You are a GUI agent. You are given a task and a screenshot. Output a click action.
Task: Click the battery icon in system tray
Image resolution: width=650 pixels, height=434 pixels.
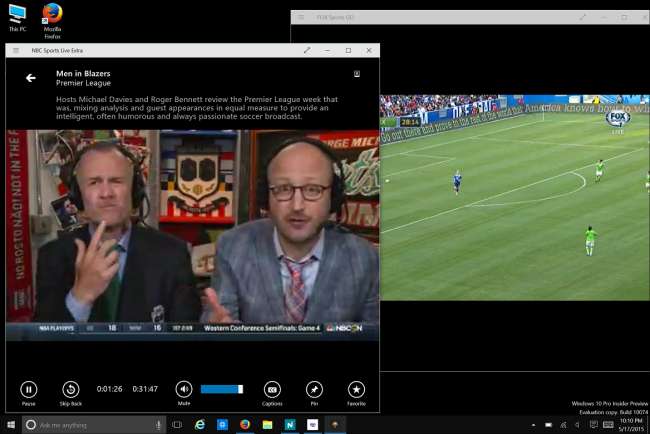tap(548, 425)
